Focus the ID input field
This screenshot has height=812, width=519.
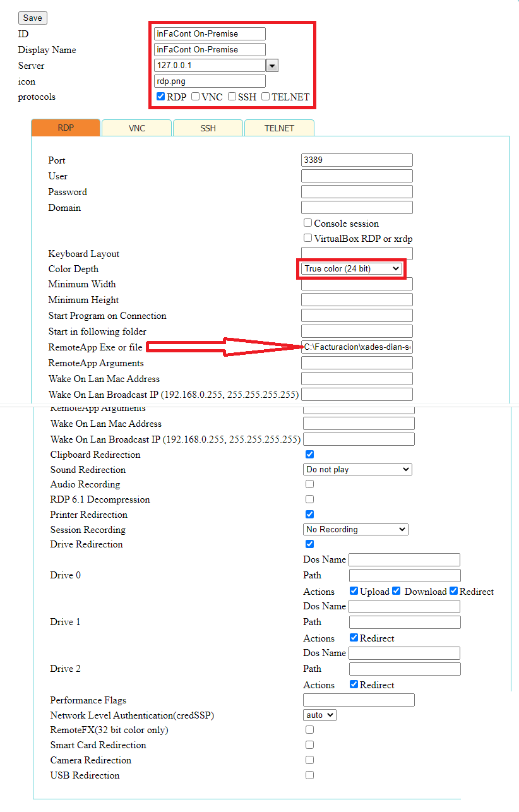210,34
